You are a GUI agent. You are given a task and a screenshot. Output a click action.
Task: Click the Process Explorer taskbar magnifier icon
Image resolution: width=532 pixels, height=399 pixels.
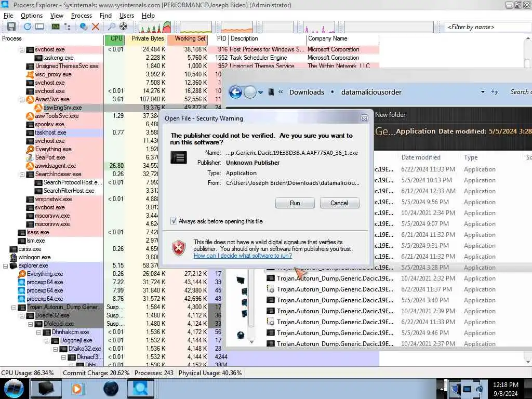pyautogui.click(x=140, y=389)
